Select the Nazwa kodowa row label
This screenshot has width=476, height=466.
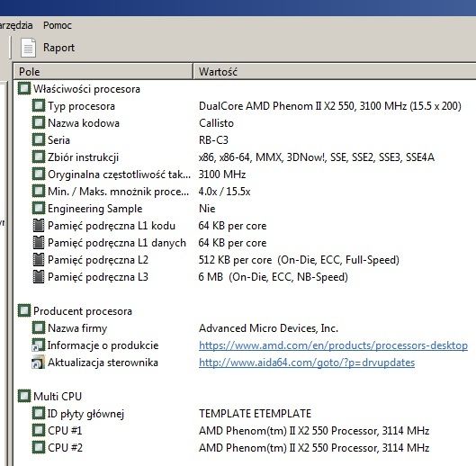tap(84, 123)
